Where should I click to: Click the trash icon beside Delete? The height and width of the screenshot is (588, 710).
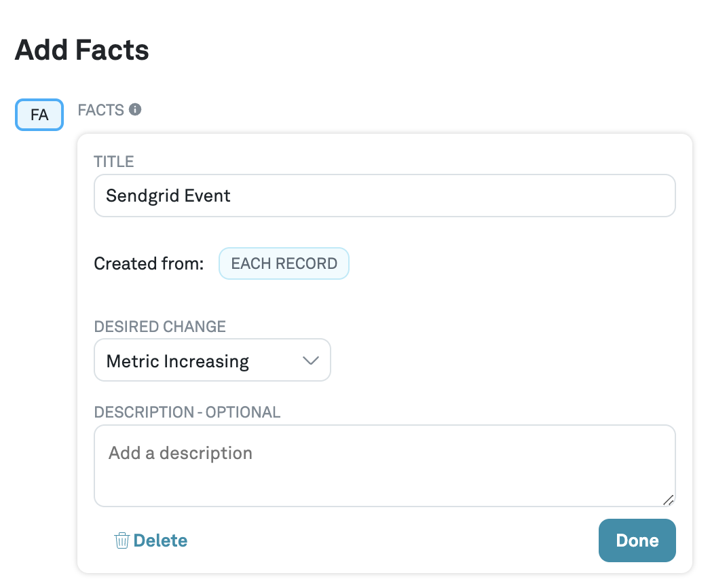pyautogui.click(x=121, y=540)
